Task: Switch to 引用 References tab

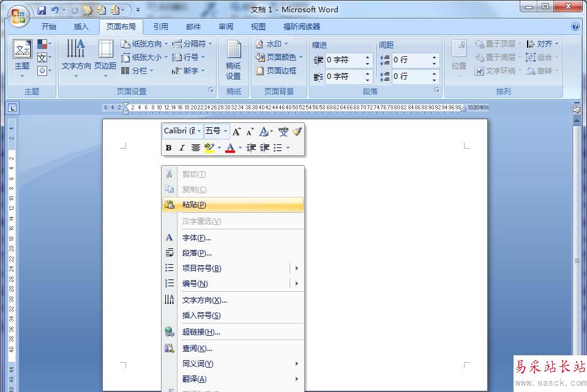Action: click(x=160, y=26)
